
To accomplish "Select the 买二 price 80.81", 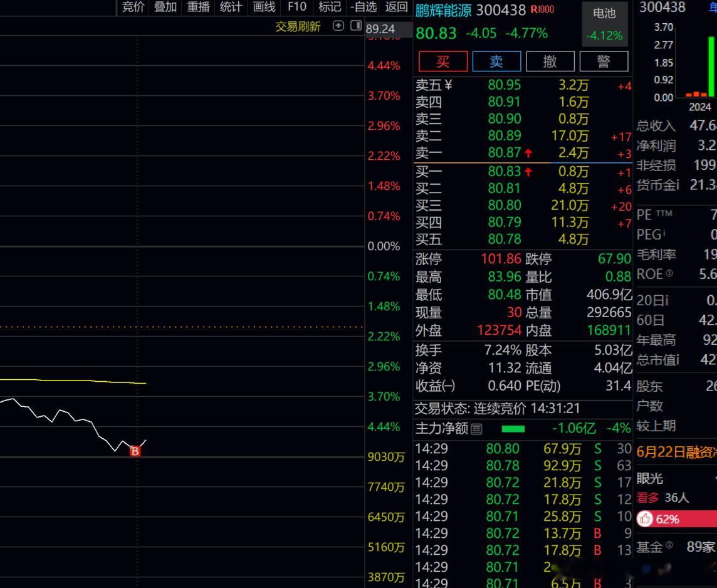I will point(505,189).
